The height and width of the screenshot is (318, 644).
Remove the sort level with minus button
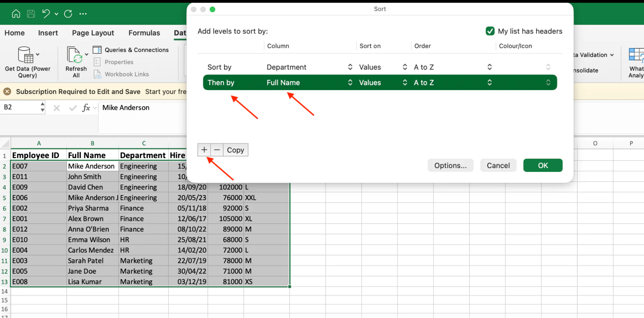click(x=217, y=150)
